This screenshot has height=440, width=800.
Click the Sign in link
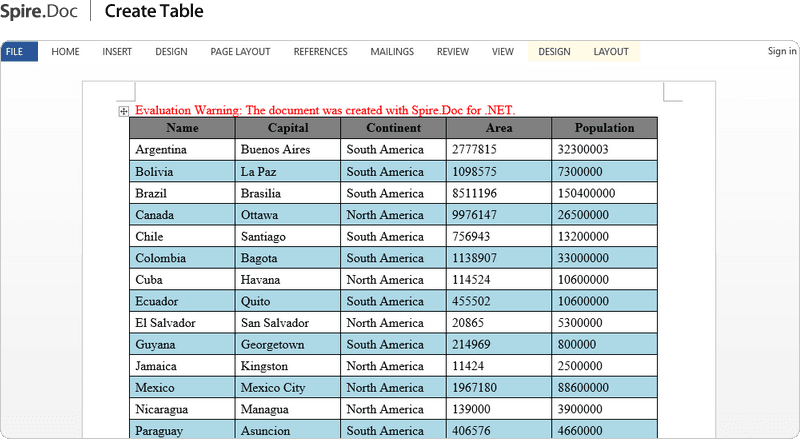point(782,51)
